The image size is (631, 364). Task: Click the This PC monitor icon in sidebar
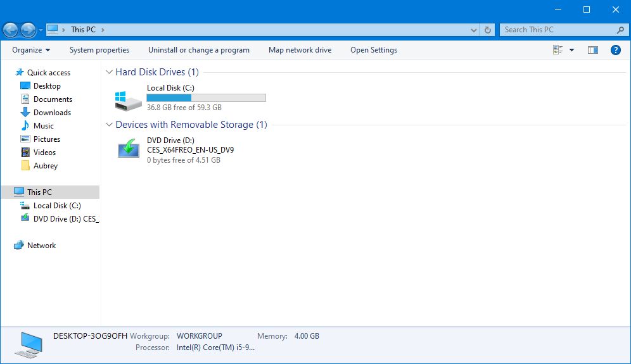[x=19, y=192]
